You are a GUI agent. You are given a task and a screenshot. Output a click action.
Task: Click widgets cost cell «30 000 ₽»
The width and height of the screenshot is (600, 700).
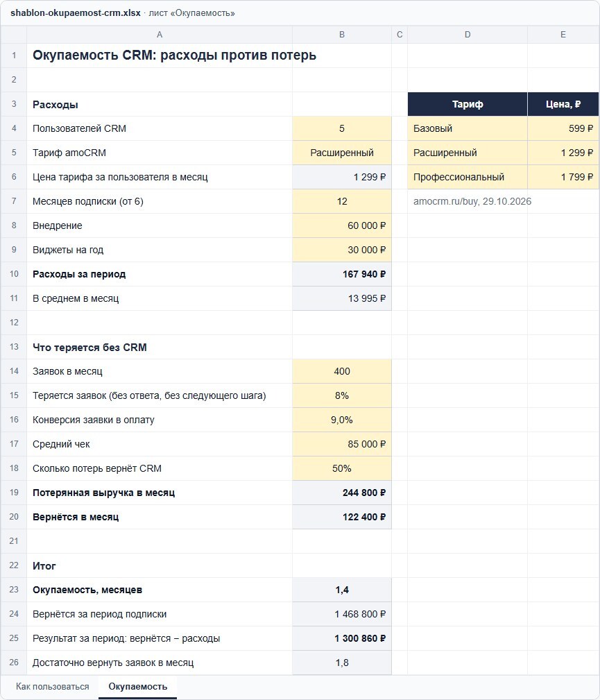click(x=342, y=250)
